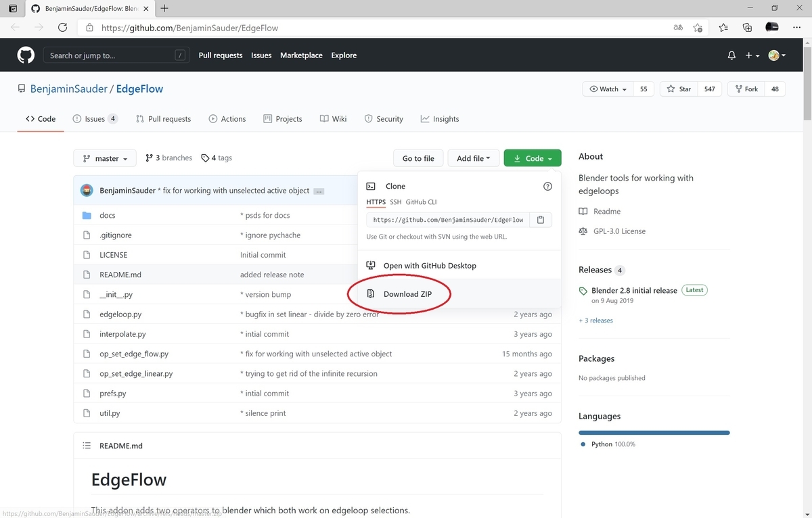Viewport: 812px width, 518px height.
Task: Open the Security tab
Action: click(384, 119)
